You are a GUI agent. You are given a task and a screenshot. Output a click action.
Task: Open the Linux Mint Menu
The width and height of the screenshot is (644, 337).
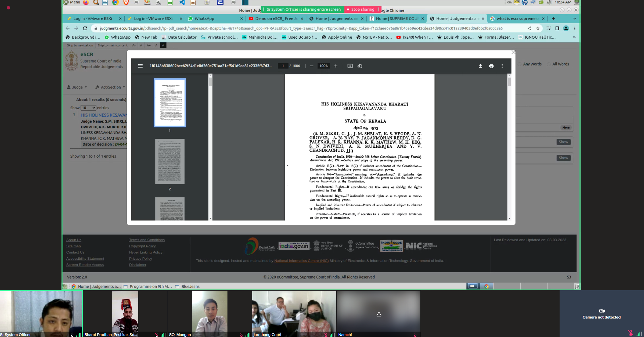coord(72,2)
